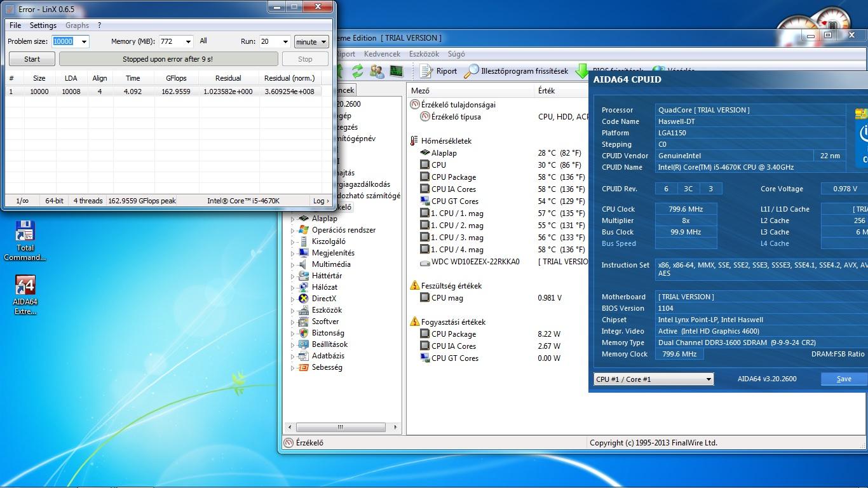This screenshot has height=488, width=868.
Task: Select Alaplap node icon in AIDA64 tree
Action: 303,219
